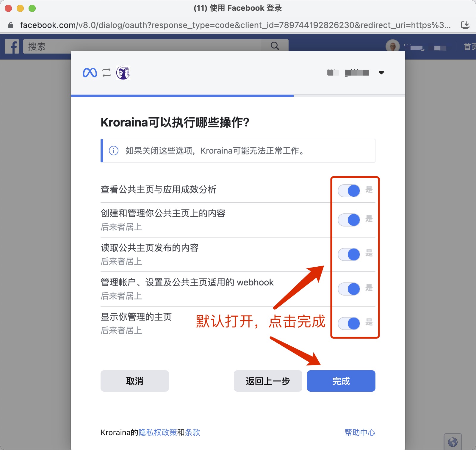Toggle 显示你管理的主页 switch
The width and height of the screenshot is (476, 450).
349,324
